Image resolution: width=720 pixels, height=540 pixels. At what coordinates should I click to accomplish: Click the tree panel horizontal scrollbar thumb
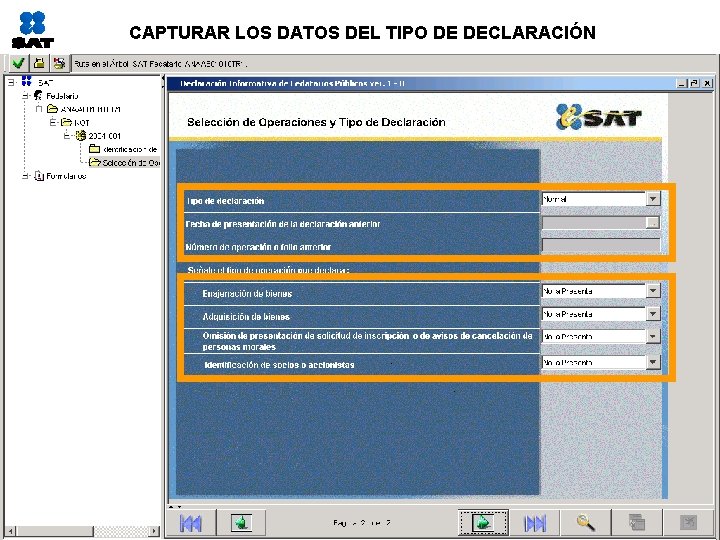point(55,531)
